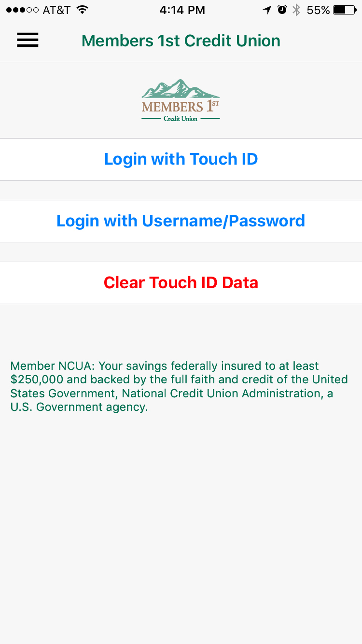Tap the cellular signal strength dots
362x644 pixels.
point(23,10)
